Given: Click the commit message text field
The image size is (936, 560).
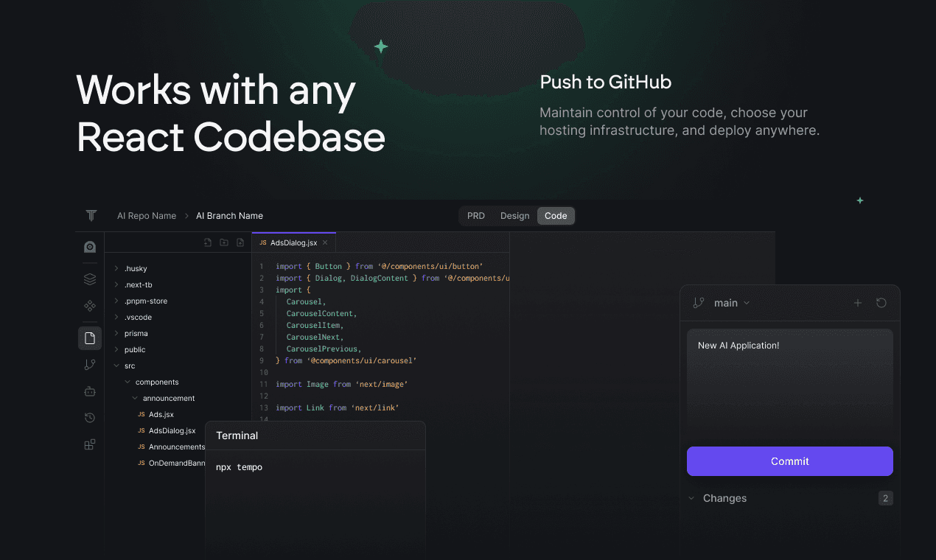Looking at the screenshot, I should pyautogui.click(x=789, y=383).
